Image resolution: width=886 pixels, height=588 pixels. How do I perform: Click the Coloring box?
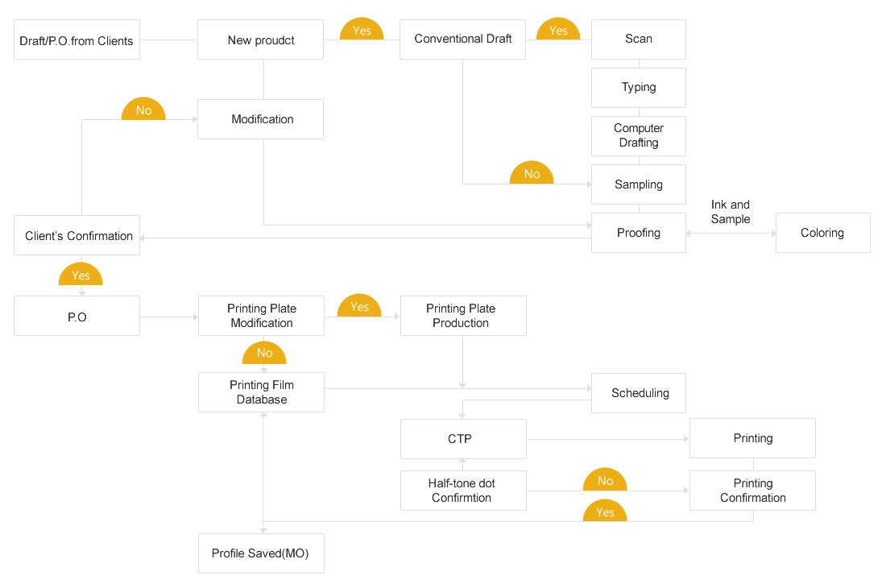822,233
